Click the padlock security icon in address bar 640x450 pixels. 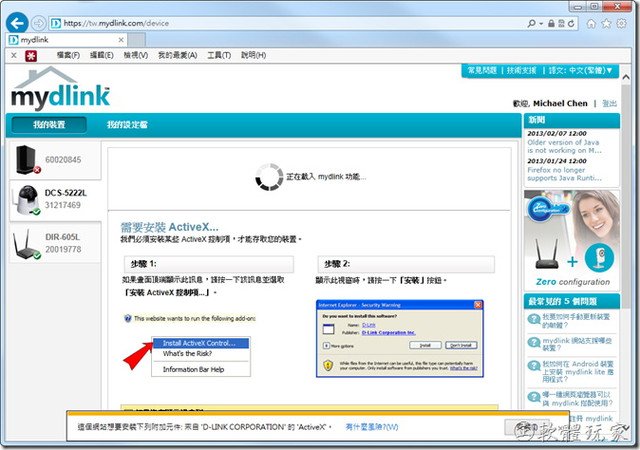[551, 23]
